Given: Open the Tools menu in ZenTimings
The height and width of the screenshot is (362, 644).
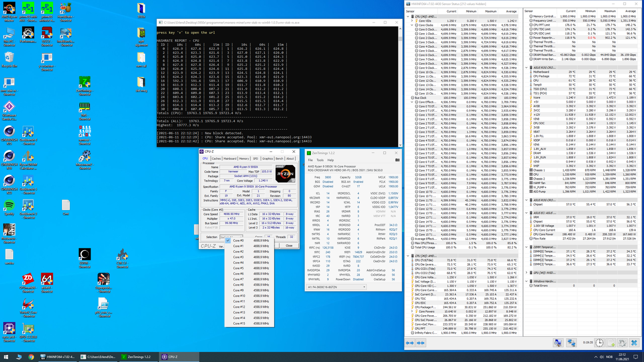Looking at the screenshot, I should pos(320,160).
